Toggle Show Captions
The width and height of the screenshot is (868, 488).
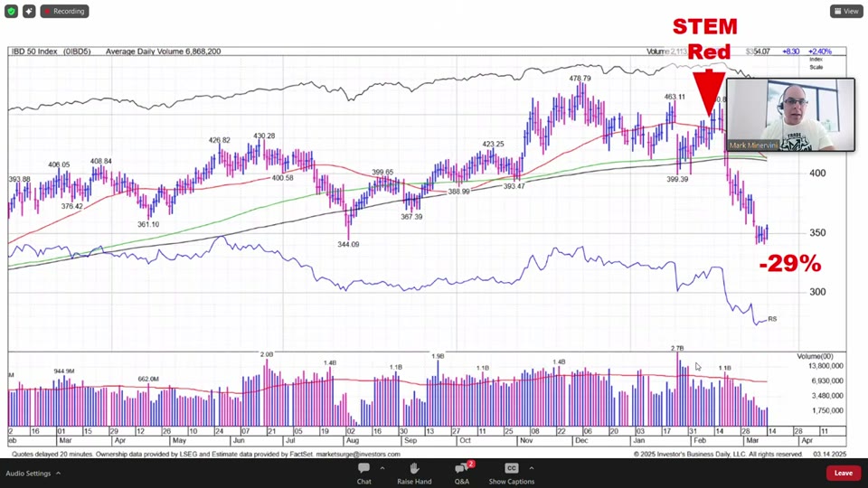coord(512,474)
